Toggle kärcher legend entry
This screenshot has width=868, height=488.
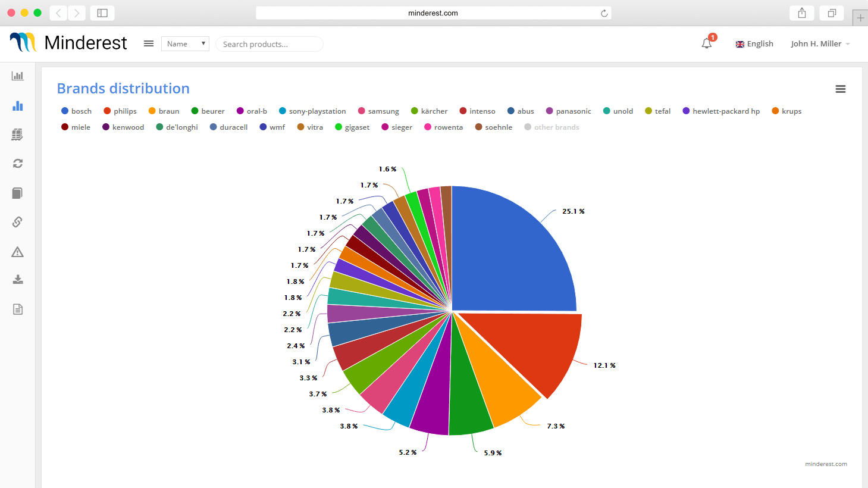(x=430, y=111)
